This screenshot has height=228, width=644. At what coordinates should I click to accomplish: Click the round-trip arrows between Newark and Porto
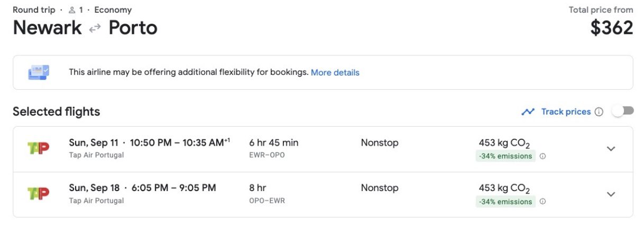pos(95,28)
